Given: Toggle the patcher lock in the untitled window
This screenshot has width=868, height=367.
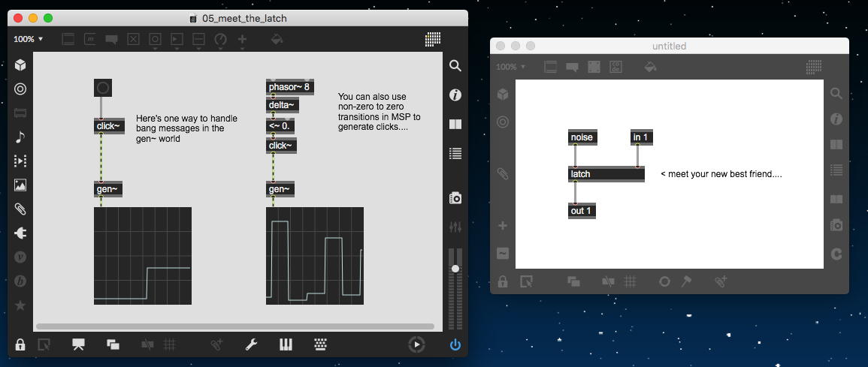Looking at the screenshot, I should (503, 281).
